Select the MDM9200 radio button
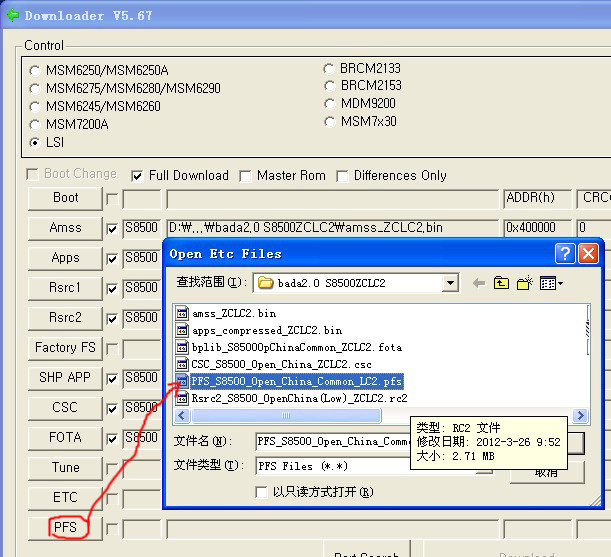This screenshot has width=611, height=557. tap(329, 104)
